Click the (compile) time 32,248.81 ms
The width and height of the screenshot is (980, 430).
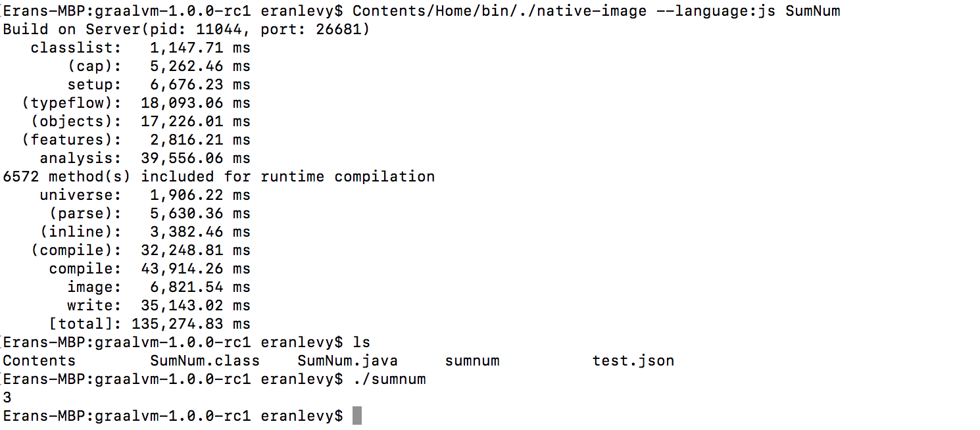195,250
